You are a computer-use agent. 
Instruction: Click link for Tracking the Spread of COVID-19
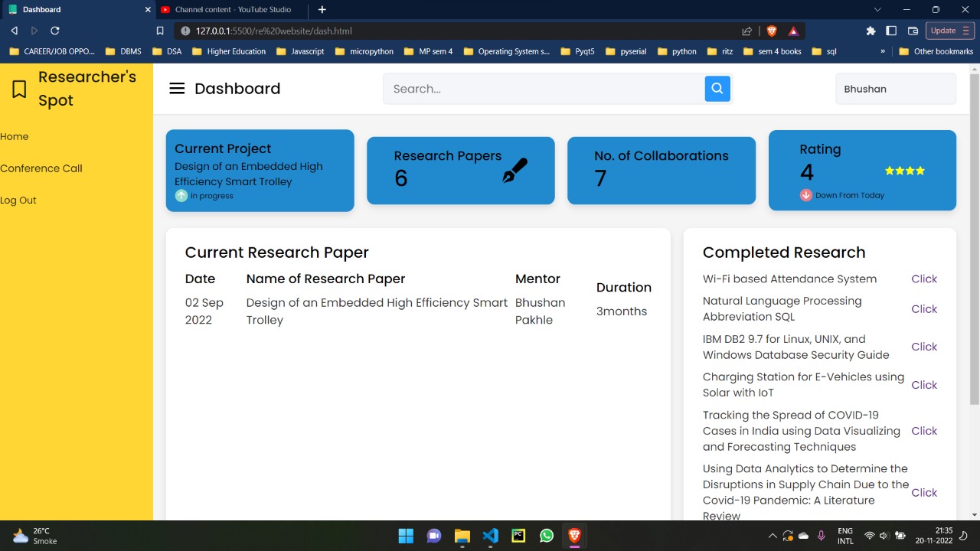tap(924, 431)
